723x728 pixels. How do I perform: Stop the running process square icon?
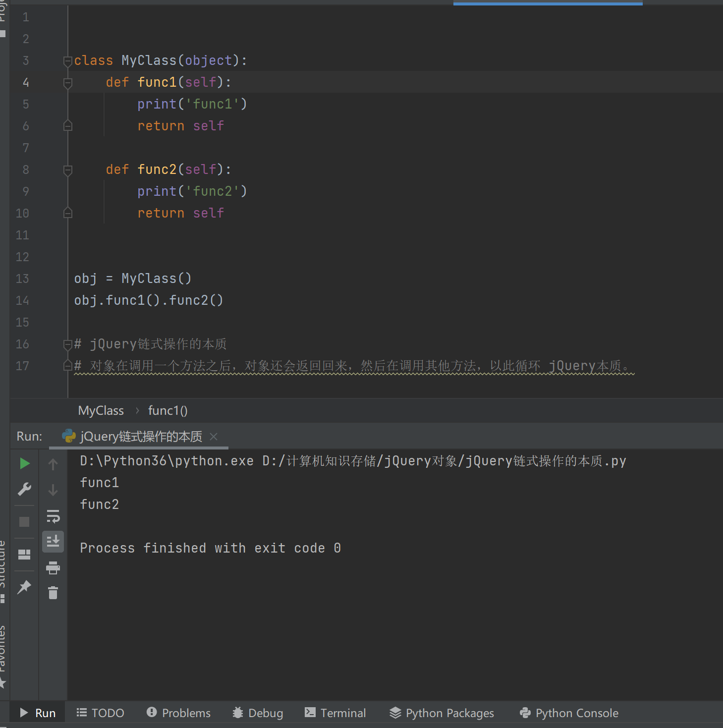(x=24, y=522)
